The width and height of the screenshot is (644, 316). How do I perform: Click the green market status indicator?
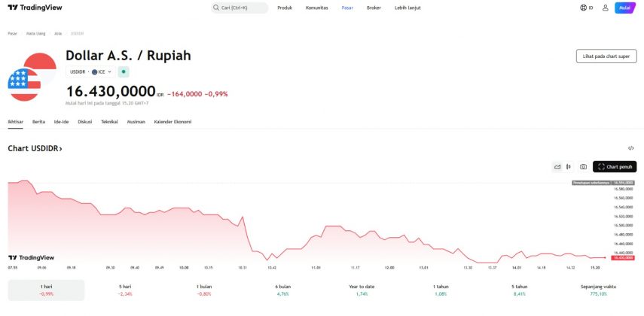pos(124,71)
